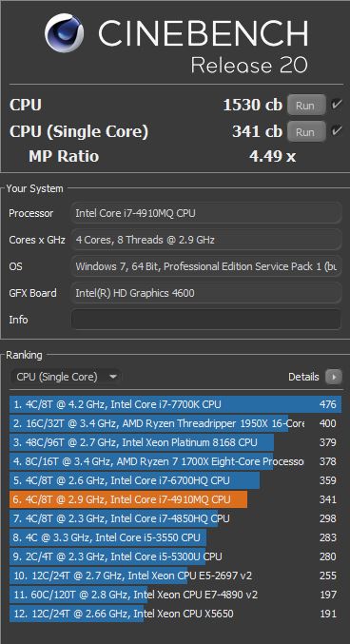The width and height of the screenshot is (350, 644).
Task: Click the 341 cb single core score
Action: pyautogui.click(x=257, y=132)
